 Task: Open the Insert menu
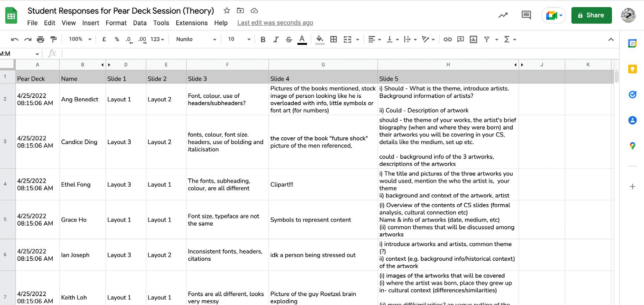point(91,23)
